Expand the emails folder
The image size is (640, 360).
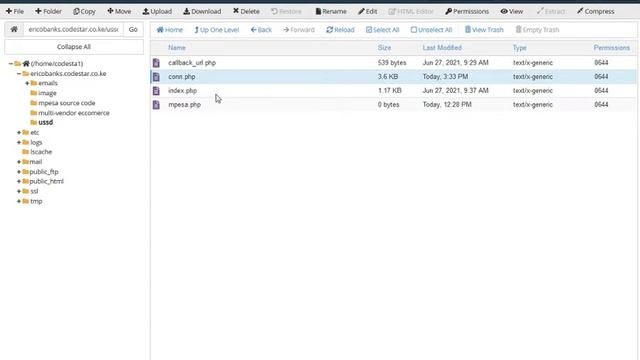pyautogui.click(x=27, y=83)
